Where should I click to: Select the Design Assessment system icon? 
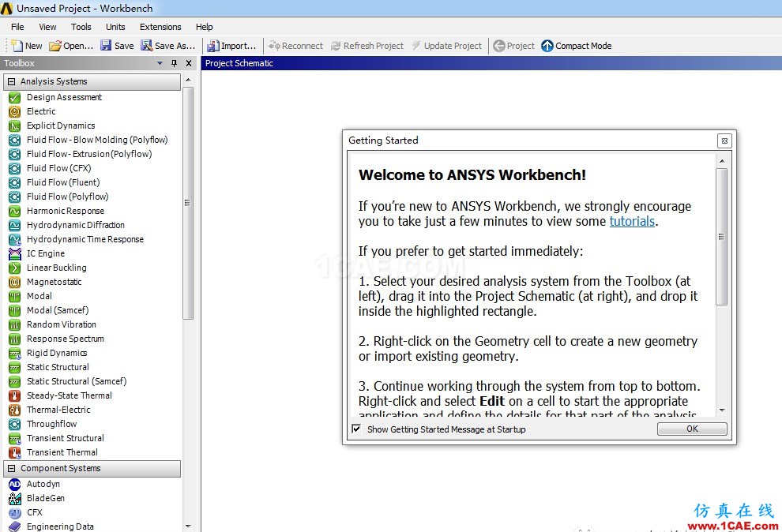14,98
